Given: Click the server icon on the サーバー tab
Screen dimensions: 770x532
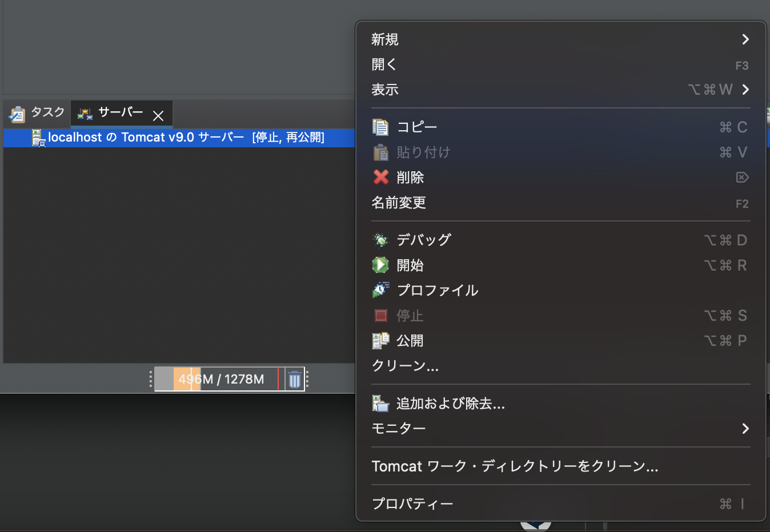Looking at the screenshot, I should point(85,113).
